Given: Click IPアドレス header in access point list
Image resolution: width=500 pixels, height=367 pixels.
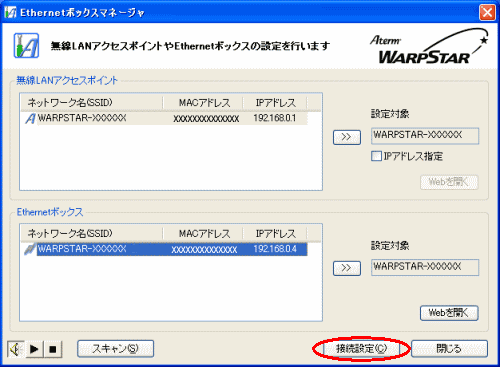Looking at the screenshot, I should click(x=275, y=103).
